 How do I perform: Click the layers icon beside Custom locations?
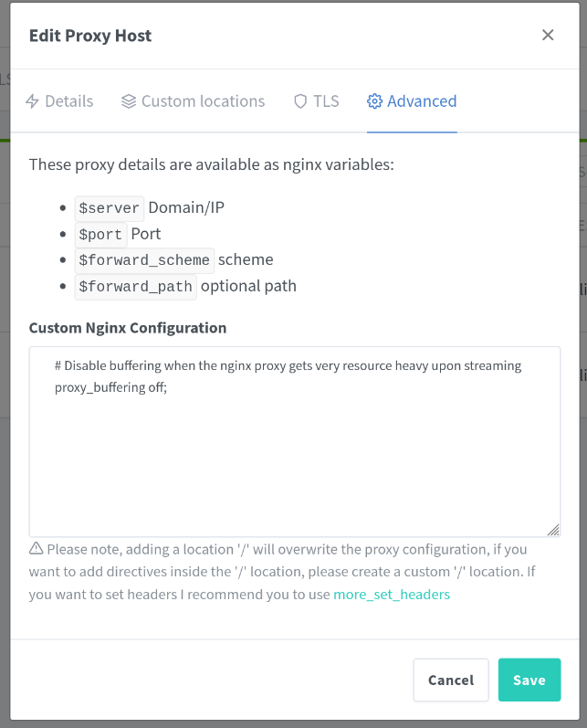coord(129,101)
